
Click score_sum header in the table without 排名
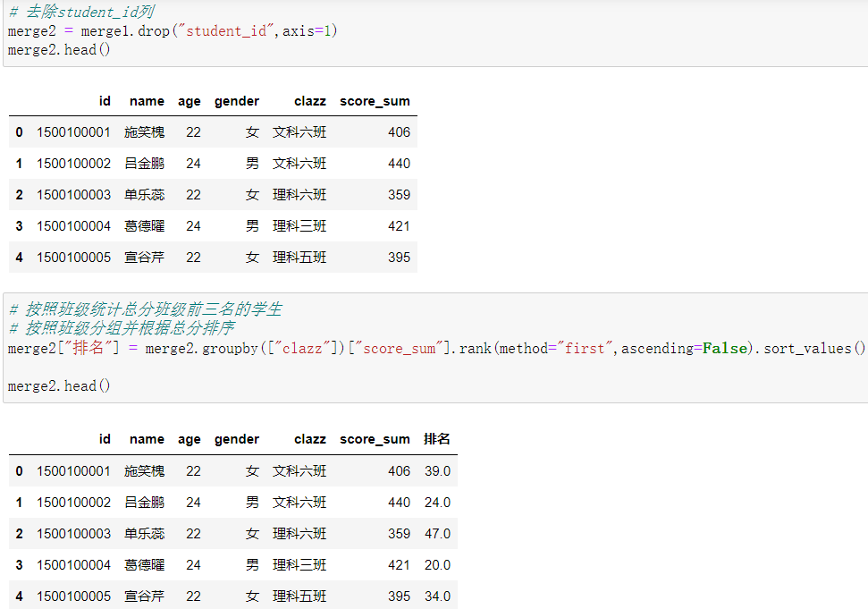point(375,101)
